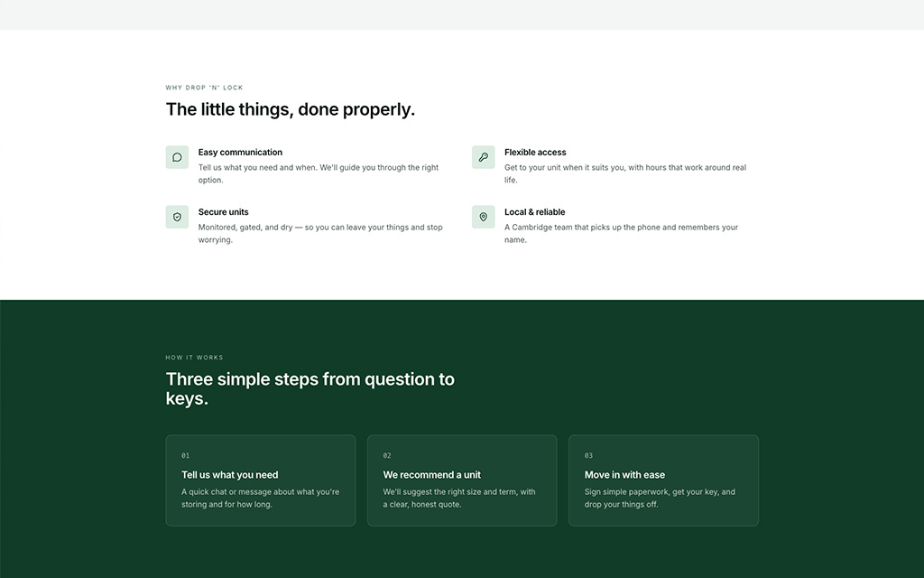Viewport: 924px width, 578px height.
Task: Click Three simple steps from question heading
Action: [310, 388]
